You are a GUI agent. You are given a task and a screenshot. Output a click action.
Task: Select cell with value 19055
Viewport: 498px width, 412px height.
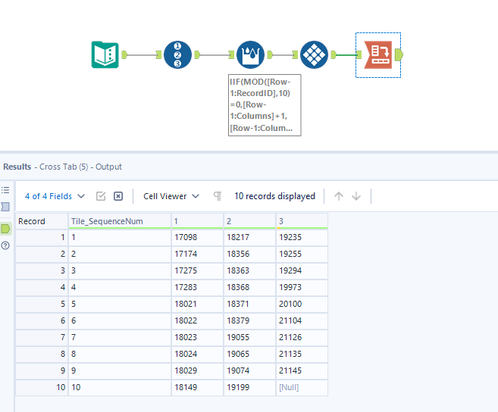[x=250, y=337]
